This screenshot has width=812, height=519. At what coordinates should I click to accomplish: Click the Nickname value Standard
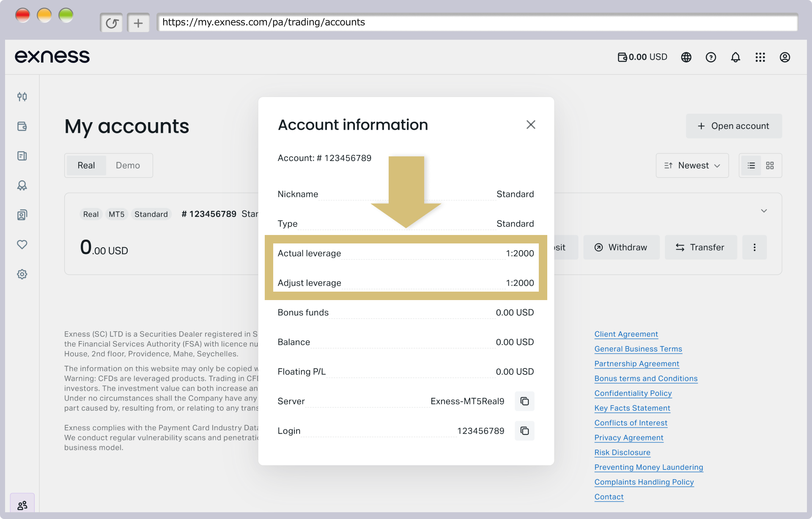(x=515, y=194)
